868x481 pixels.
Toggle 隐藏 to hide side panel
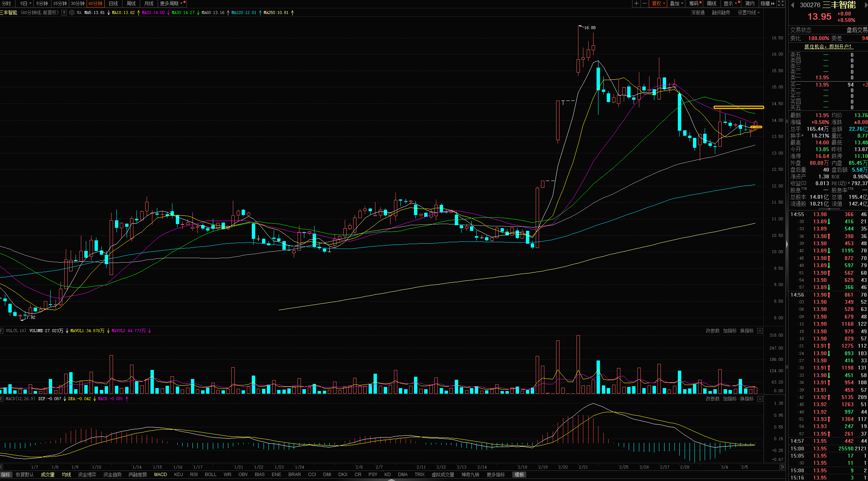[x=767, y=3]
